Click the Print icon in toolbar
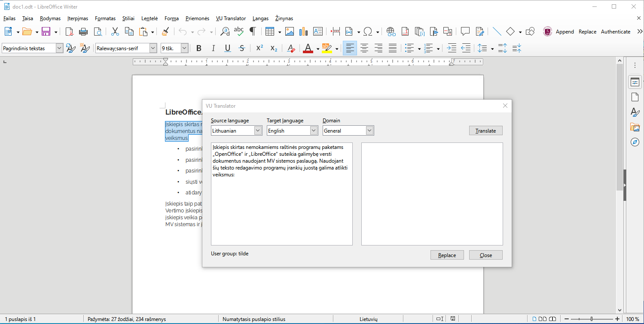Screen dimensions: 644x324 tap(83, 31)
